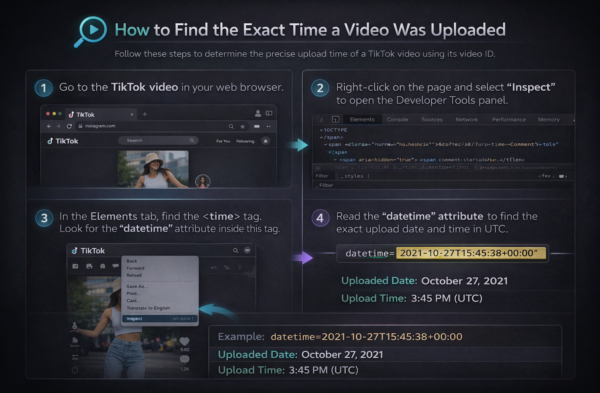
Task: Choose Forward in the context menu
Action: (135, 268)
